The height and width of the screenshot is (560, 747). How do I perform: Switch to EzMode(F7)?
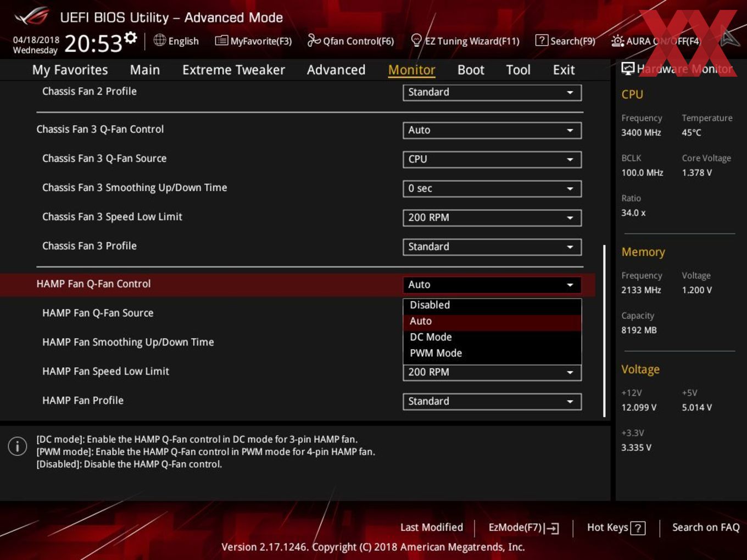point(523,528)
